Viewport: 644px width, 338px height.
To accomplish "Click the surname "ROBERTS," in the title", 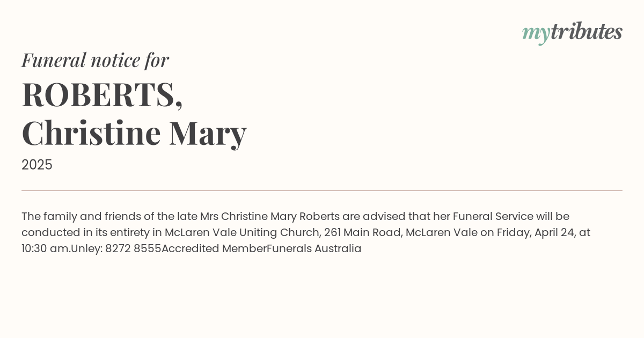I will 102,94.
